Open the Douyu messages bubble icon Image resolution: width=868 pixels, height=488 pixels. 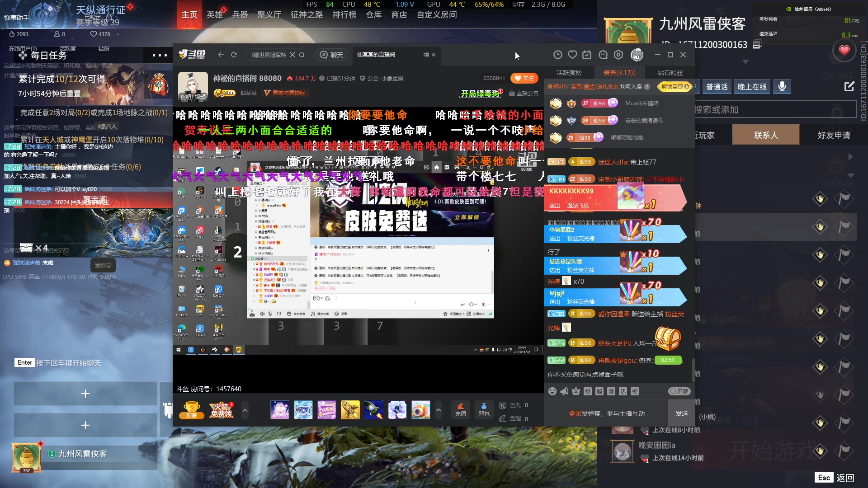coord(603,55)
